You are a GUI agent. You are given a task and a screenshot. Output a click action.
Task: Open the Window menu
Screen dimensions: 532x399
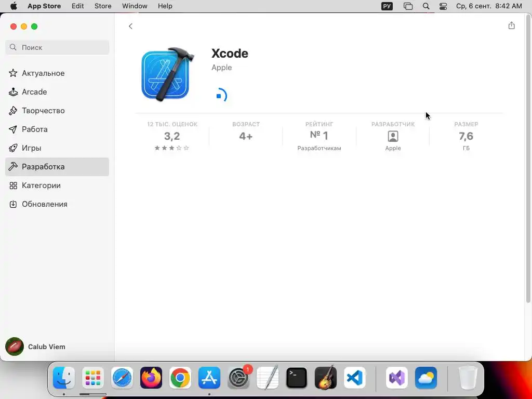click(x=135, y=6)
